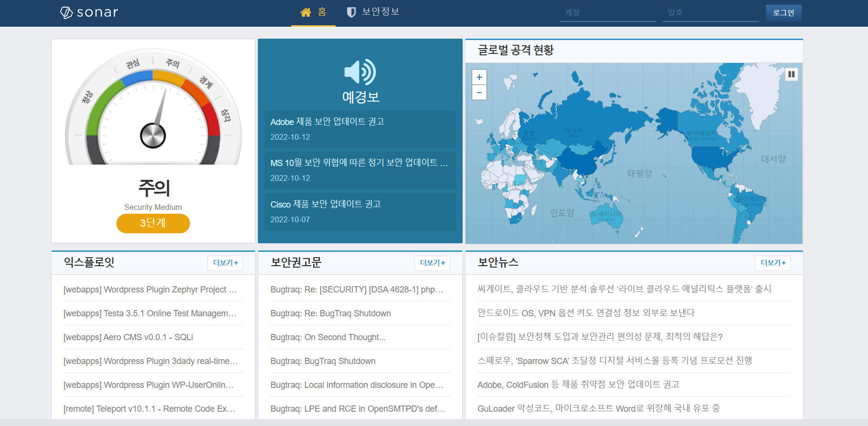Open Wordpress Plugin 3dady real-time exploit
The width and height of the screenshot is (868, 426).
(x=150, y=361)
